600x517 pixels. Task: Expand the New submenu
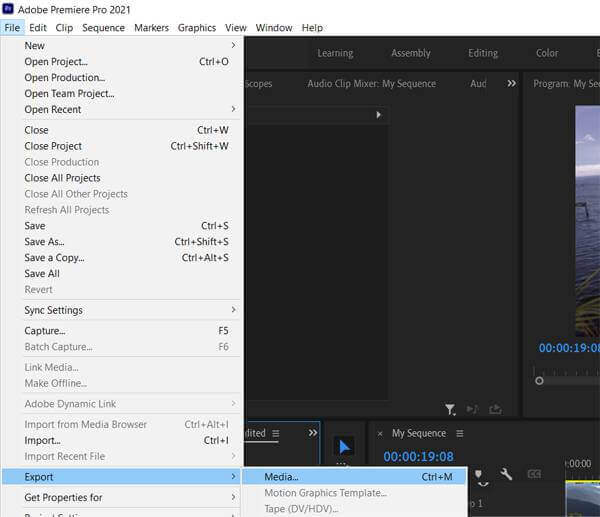click(x=122, y=46)
